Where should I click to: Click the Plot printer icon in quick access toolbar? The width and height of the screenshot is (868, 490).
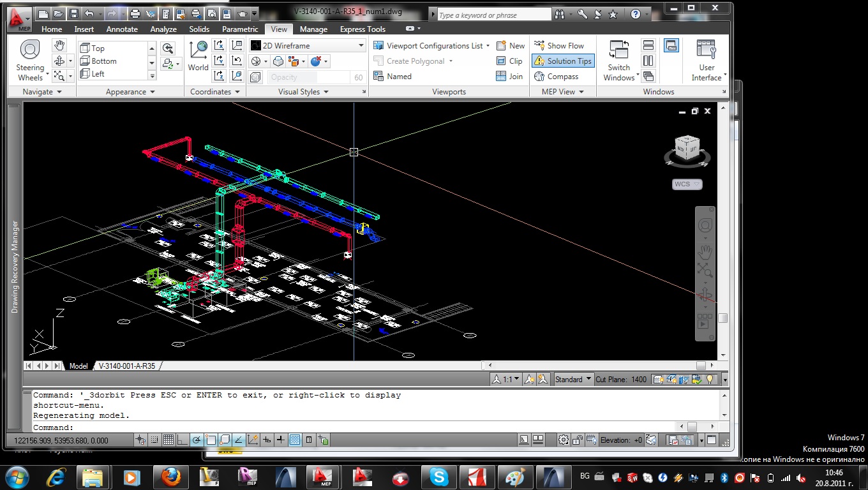coord(135,13)
